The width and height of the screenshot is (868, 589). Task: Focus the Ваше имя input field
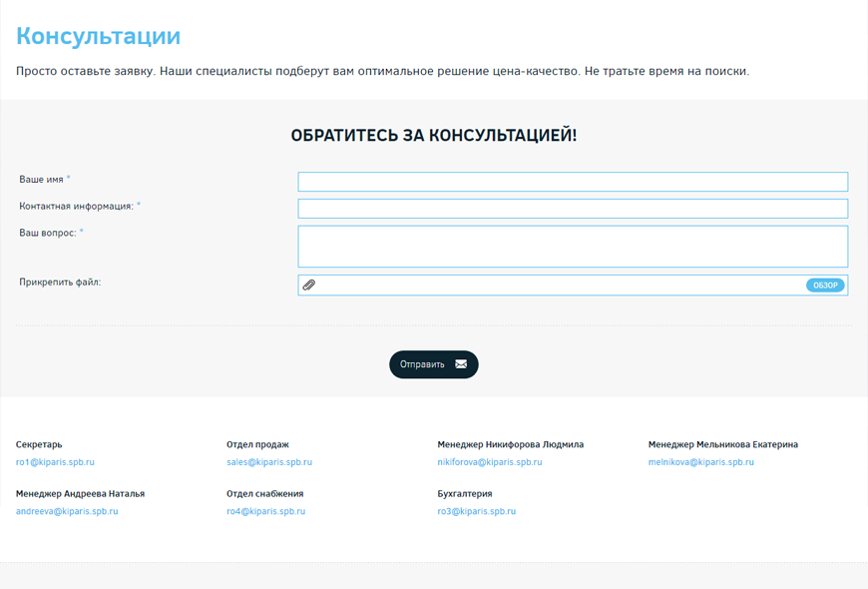click(x=573, y=182)
